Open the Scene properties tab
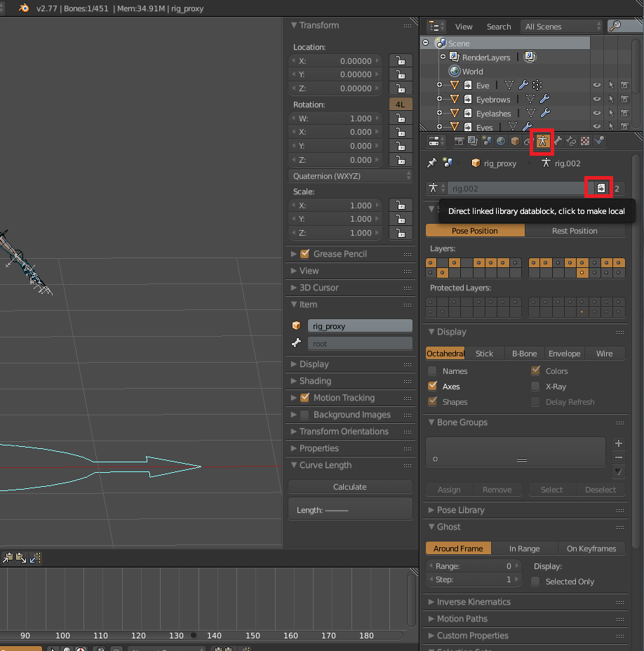The image size is (644, 651). (x=487, y=141)
